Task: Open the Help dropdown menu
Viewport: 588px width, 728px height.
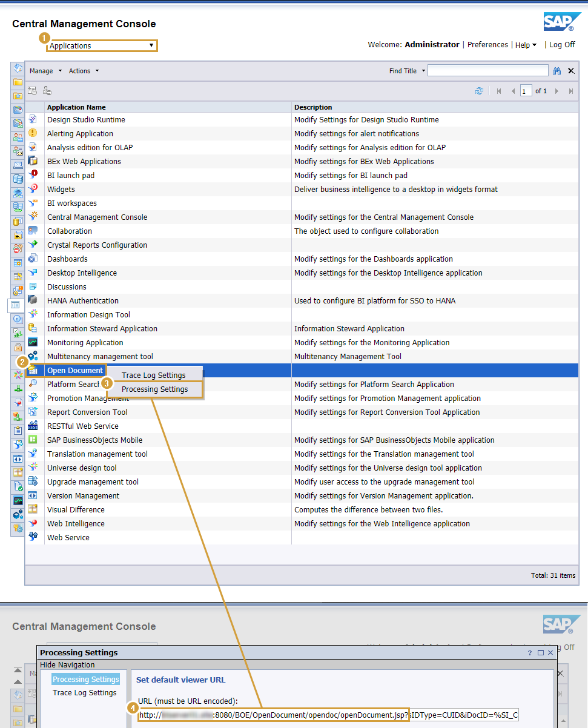Action: (x=526, y=44)
